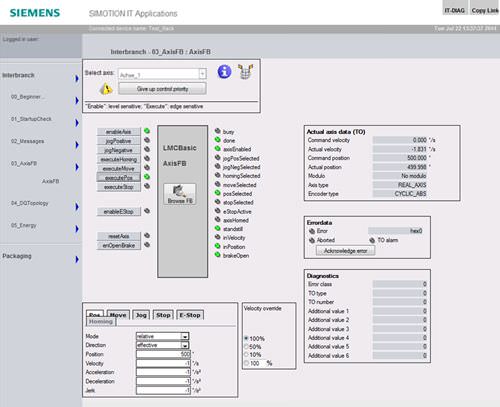Click the Velocity input field
The height and width of the screenshot is (407, 500).
coord(163,363)
